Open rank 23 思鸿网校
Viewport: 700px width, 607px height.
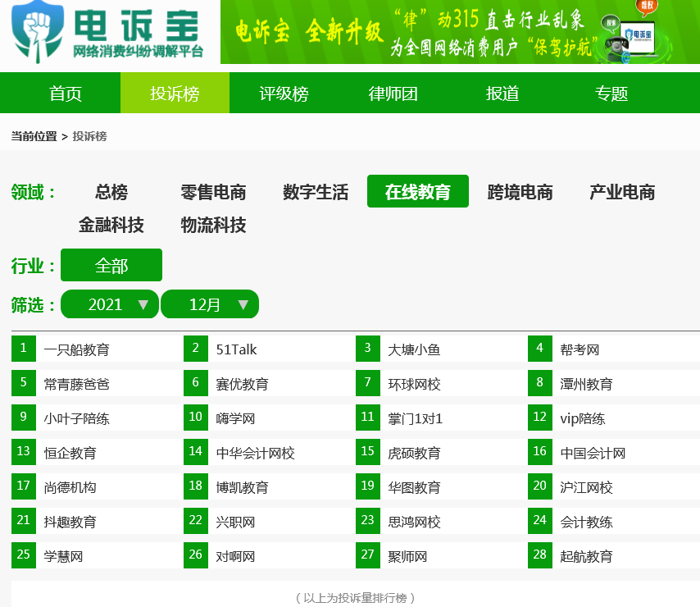414,522
